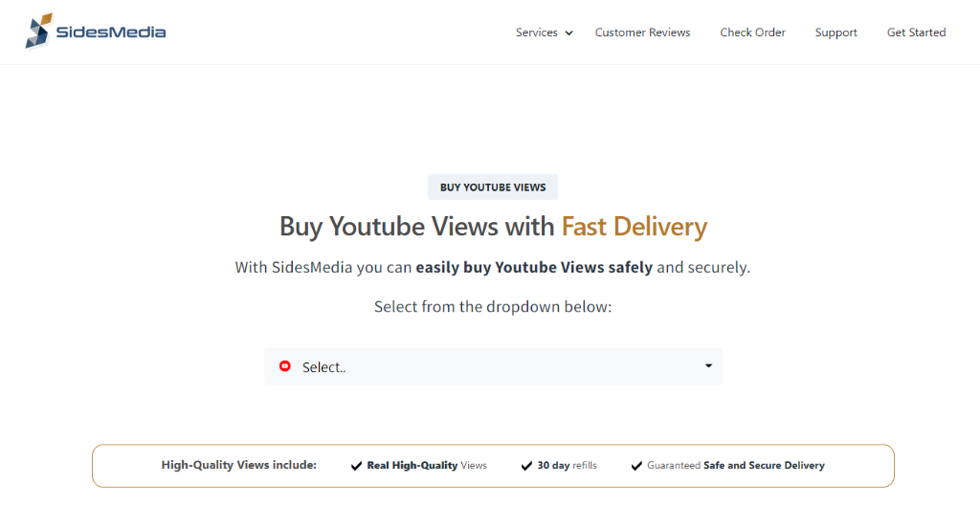Open the Select.. package dropdown
This screenshot has height=506, width=980.
click(493, 366)
